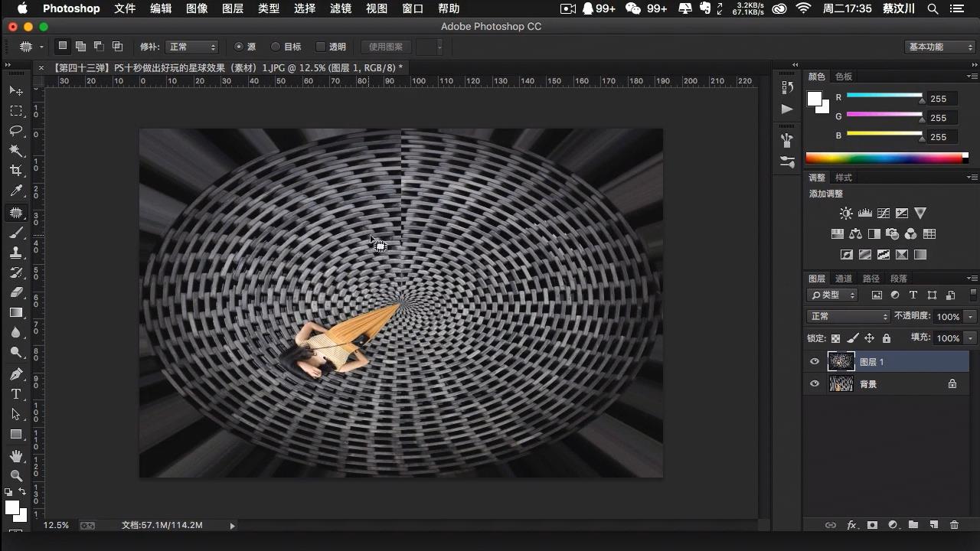Add Levels adjustment layer
Viewport: 980px width, 551px height.
pyautogui.click(x=865, y=214)
